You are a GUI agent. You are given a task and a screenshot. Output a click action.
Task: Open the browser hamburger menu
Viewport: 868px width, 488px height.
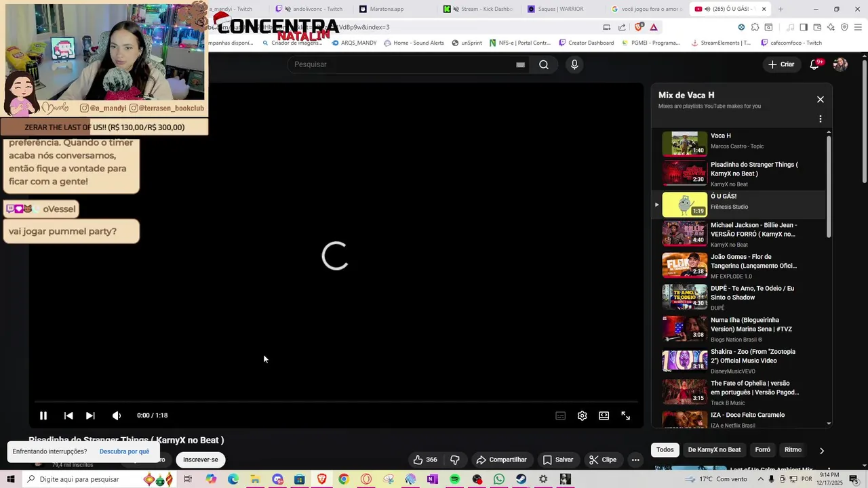click(859, 27)
